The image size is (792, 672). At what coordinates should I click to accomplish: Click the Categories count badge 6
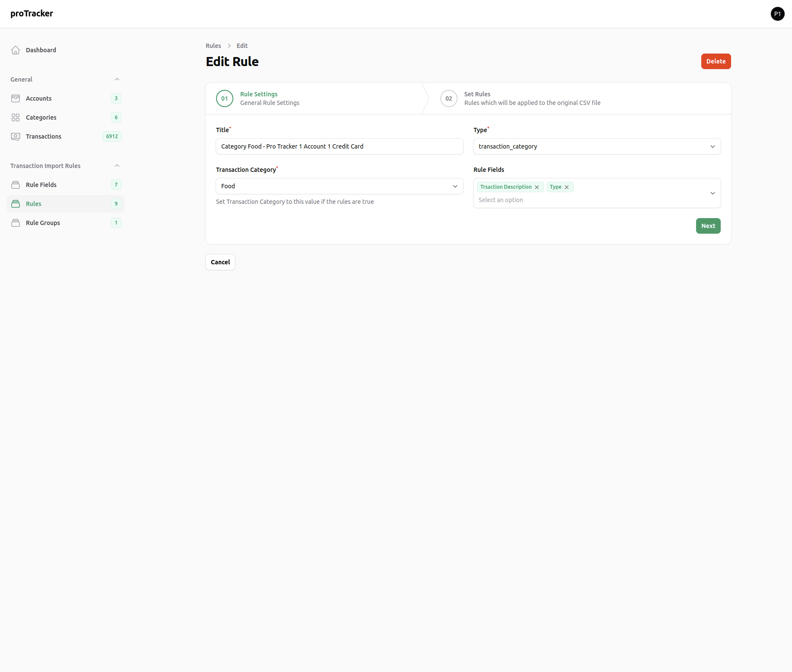point(116,117)
